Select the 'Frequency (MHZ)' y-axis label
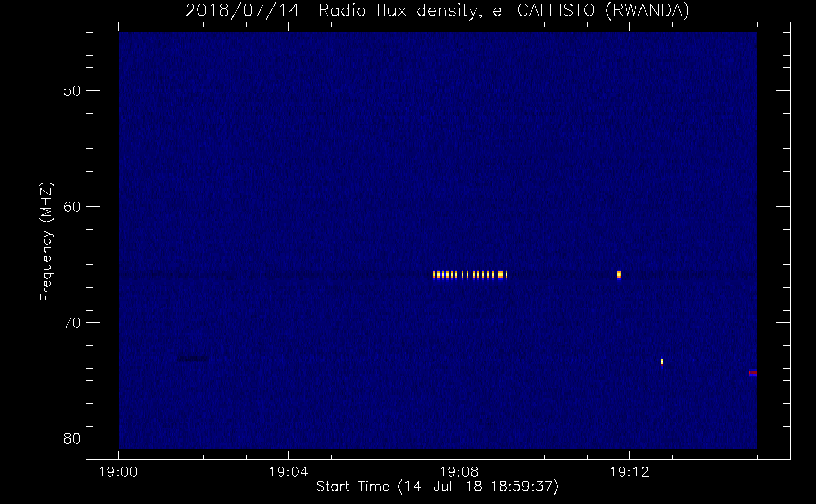This screenshot has width=816, height=504. pyautogui.click(x=46, y=242)
